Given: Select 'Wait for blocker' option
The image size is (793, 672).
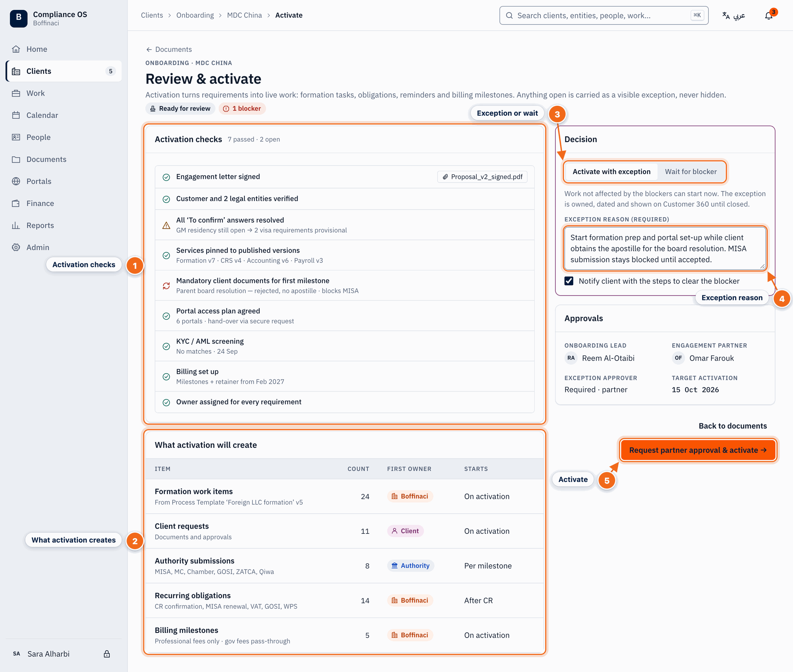Looking at the screenshot, I should 691,172.
